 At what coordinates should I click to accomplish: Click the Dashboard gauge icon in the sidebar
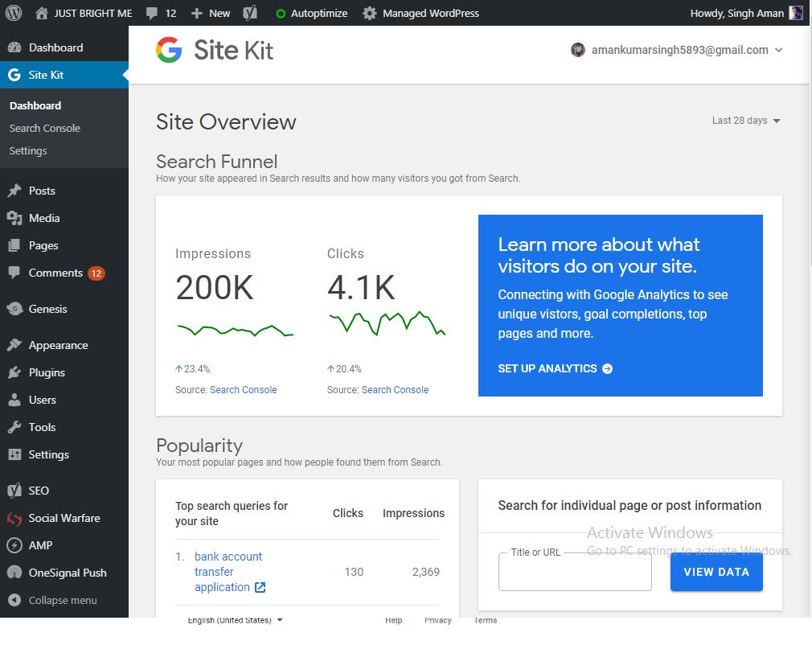[x=14, y=47]
